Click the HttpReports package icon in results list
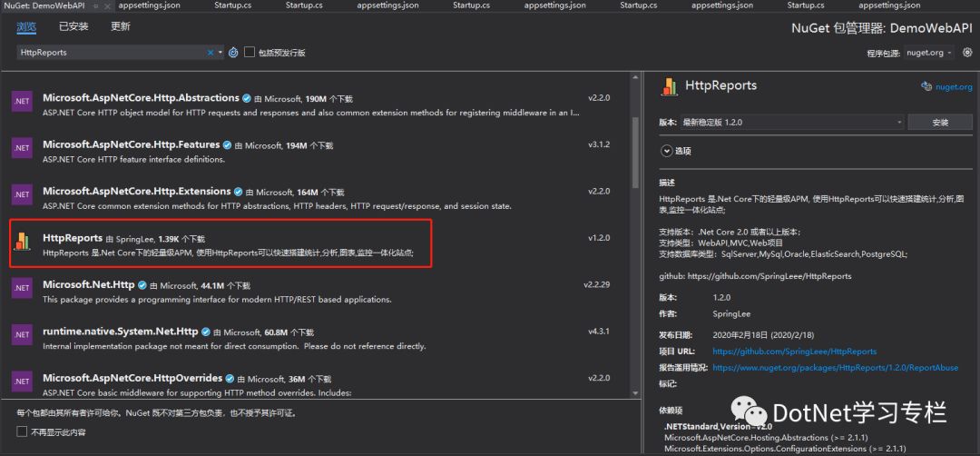Viewport: 980px width, 456px height. [22, 241]
